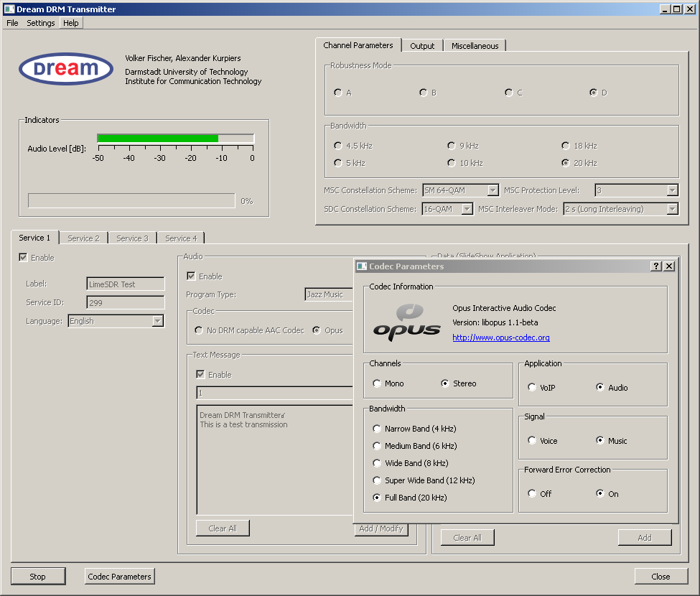Click the Dream DRM Transmitter title bar icon

coord(7,9)
